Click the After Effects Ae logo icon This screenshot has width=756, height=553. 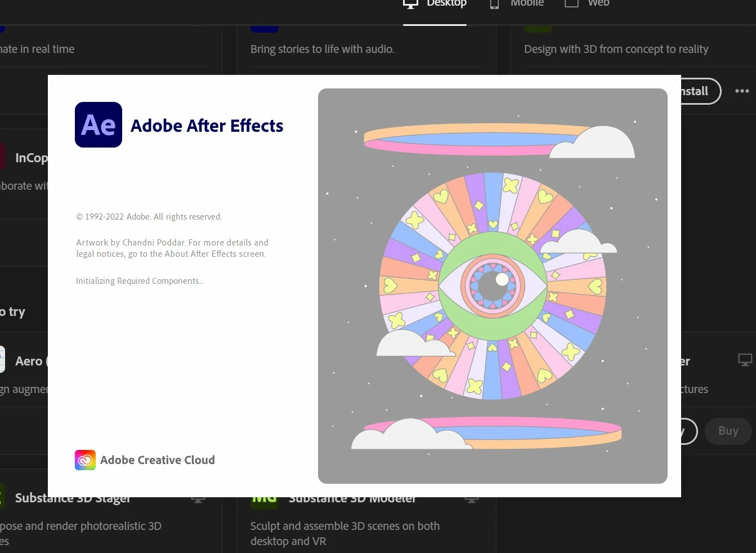coord(99,124)
